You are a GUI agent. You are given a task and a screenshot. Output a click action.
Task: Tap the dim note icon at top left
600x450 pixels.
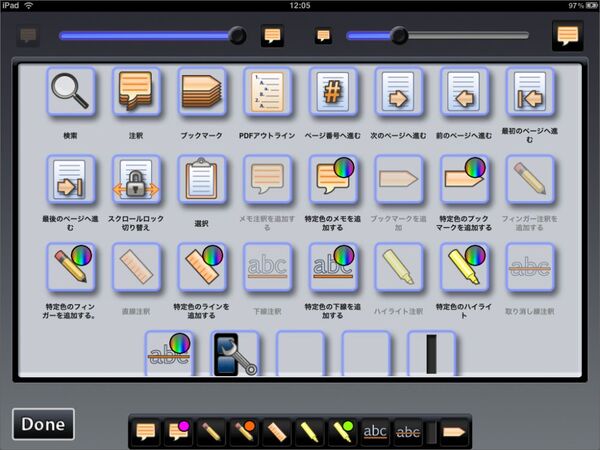tap(28, 36)
